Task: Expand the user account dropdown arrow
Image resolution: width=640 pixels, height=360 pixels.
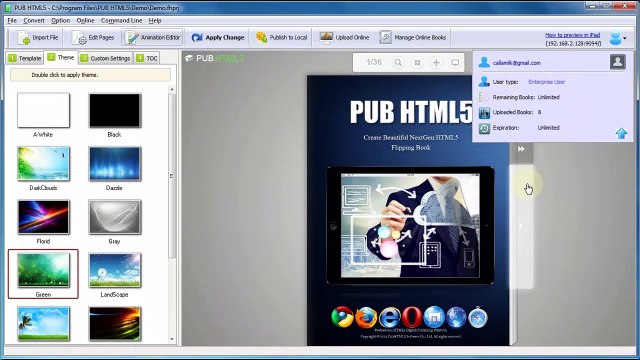Action: [625, 38]
